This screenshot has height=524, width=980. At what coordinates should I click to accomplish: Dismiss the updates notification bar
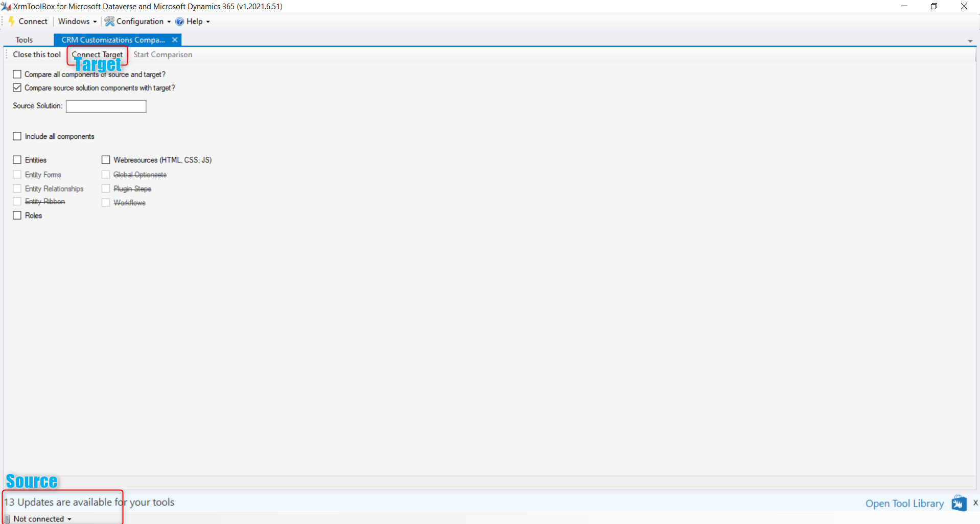975,503
